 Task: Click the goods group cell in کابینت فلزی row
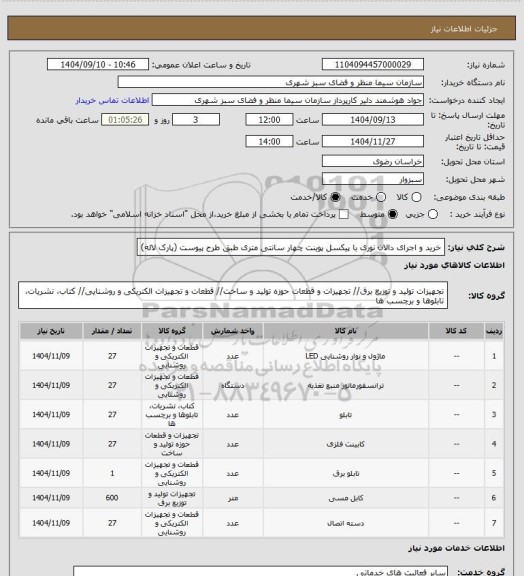pyautogui.click(x=172, y=444)
